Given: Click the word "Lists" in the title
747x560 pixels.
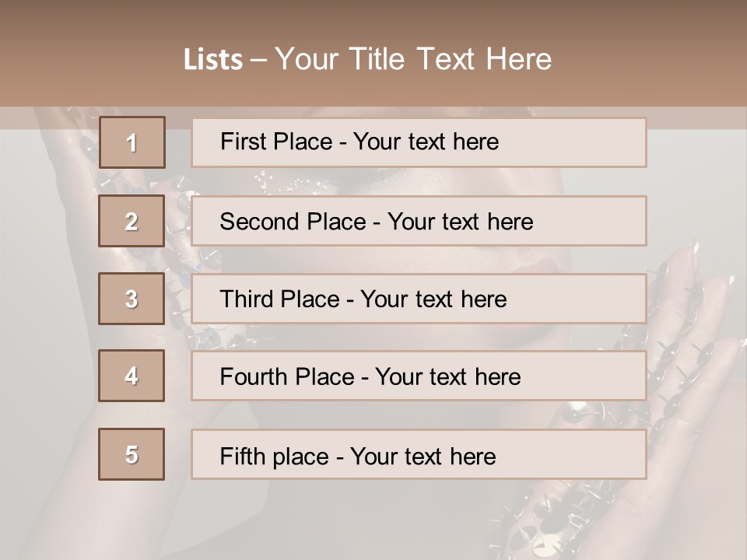Looking at the screenshot, I should (212, 59).
